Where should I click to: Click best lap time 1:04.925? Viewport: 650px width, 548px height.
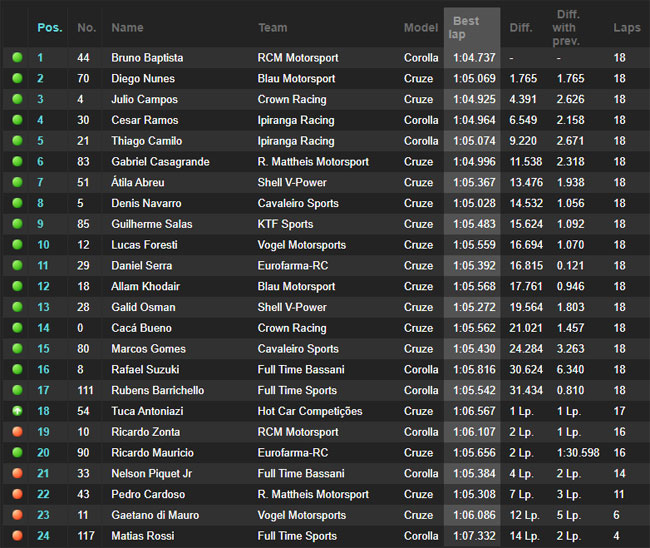point(474,99)
